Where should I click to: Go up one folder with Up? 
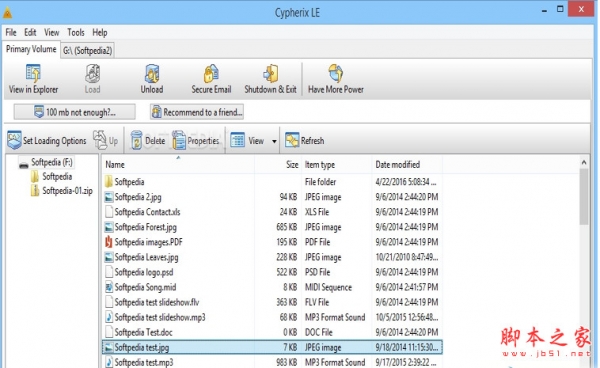(x=106, y=140)
